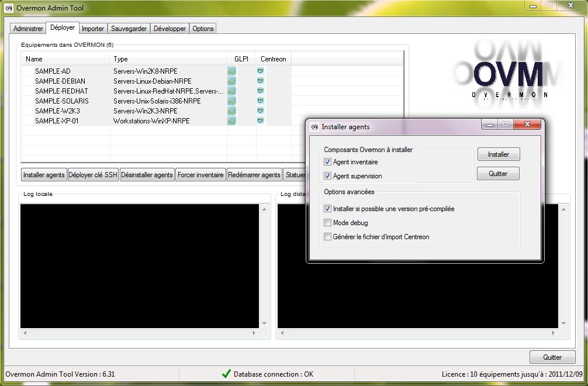The height and width of the screenshot is (386, 588).
Task: Click Log distante scroll right arrow
Action: tap(554, 333)
